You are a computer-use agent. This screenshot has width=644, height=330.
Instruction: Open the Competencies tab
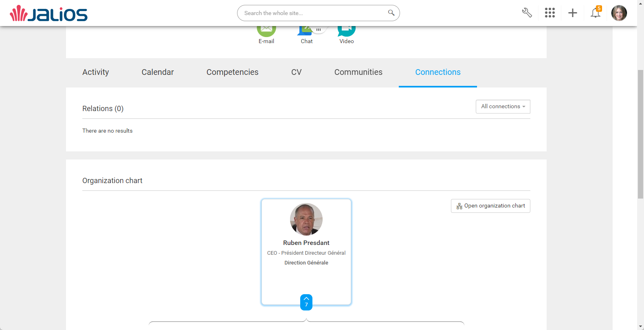tap(233, 72)
